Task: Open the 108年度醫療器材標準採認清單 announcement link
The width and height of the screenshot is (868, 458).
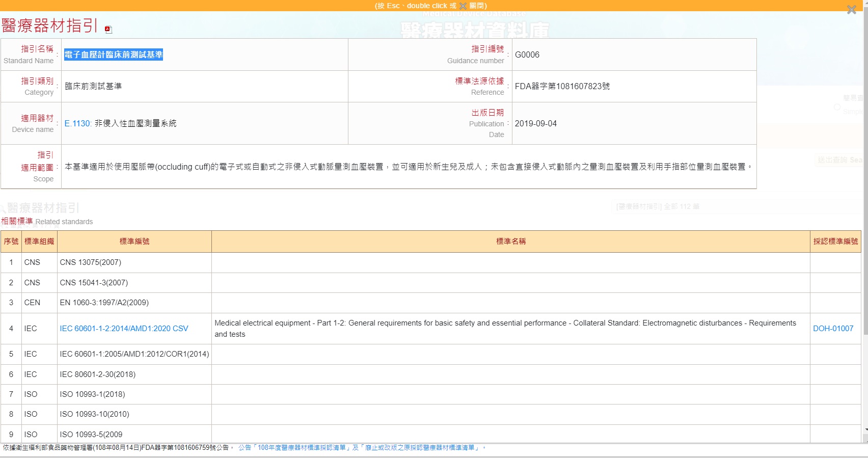Action: point(361,448)
